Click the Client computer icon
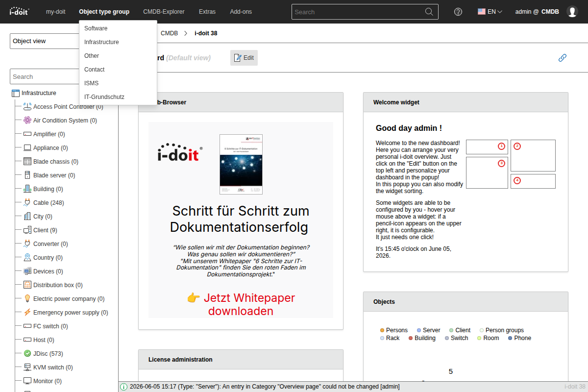This screenshot has width=588, height=392. [x=27, y=230]
